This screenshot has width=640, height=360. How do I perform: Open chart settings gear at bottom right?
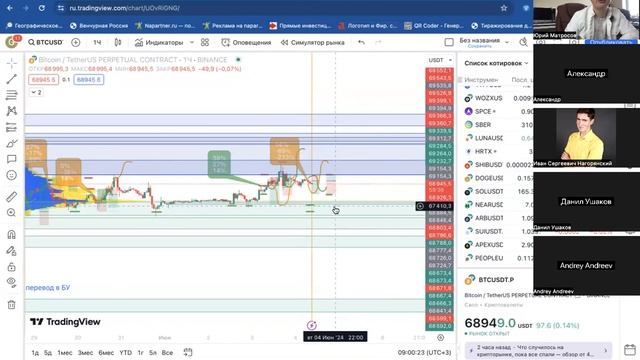pyautogui.click(x=440, y=338)
